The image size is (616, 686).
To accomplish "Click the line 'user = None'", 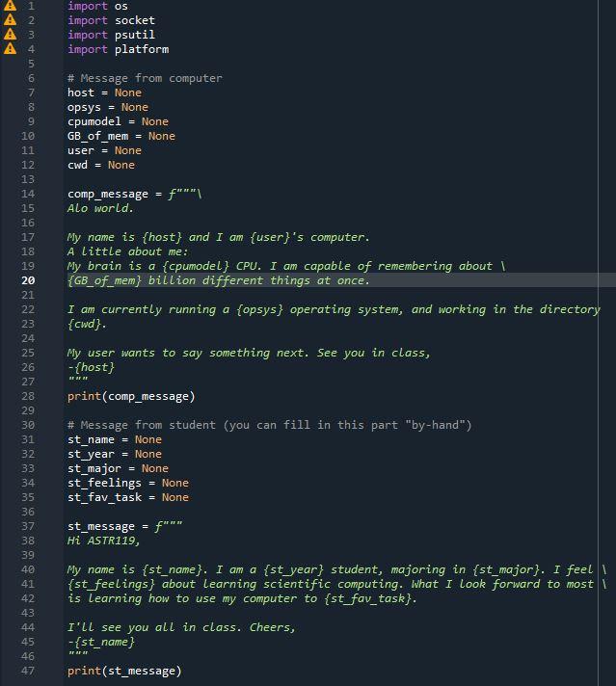I will tap(104, 150).
